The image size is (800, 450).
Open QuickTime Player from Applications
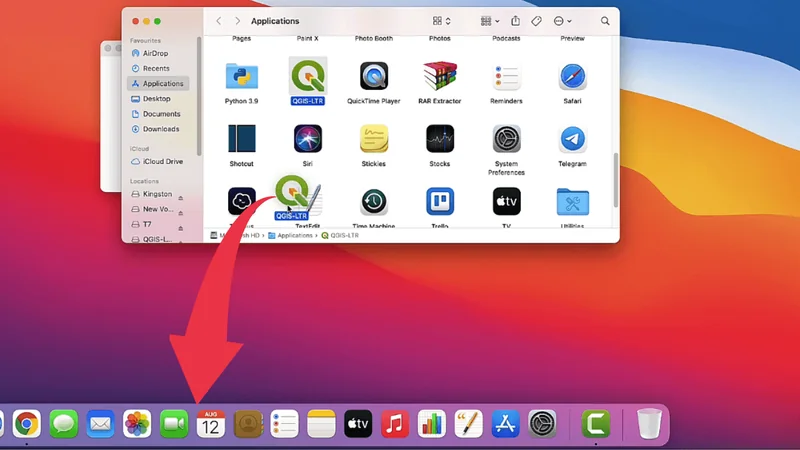pyautogui.click(x=374, y=76)
